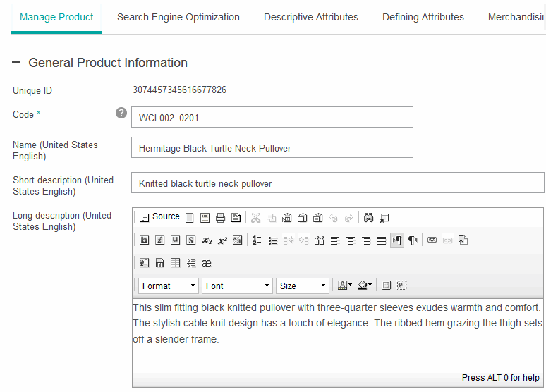Viewport: 546px width, 392px height.
Task: Insert a numbered list
Action: (x=257, y=240)
